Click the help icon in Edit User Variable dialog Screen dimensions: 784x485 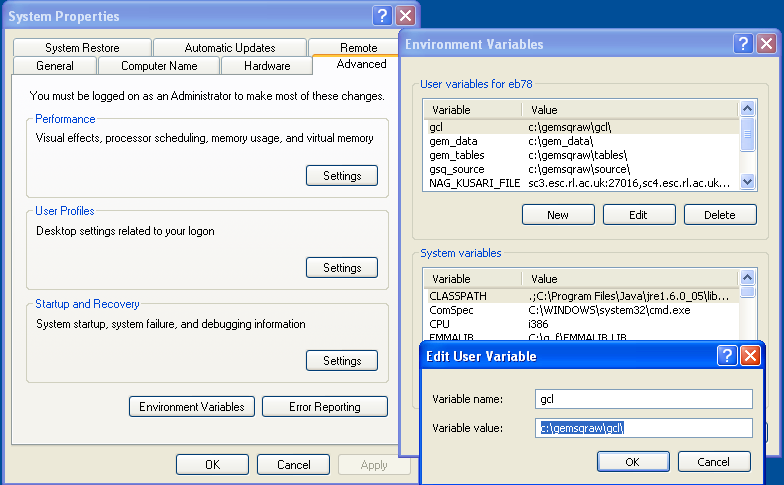(727, 356)
